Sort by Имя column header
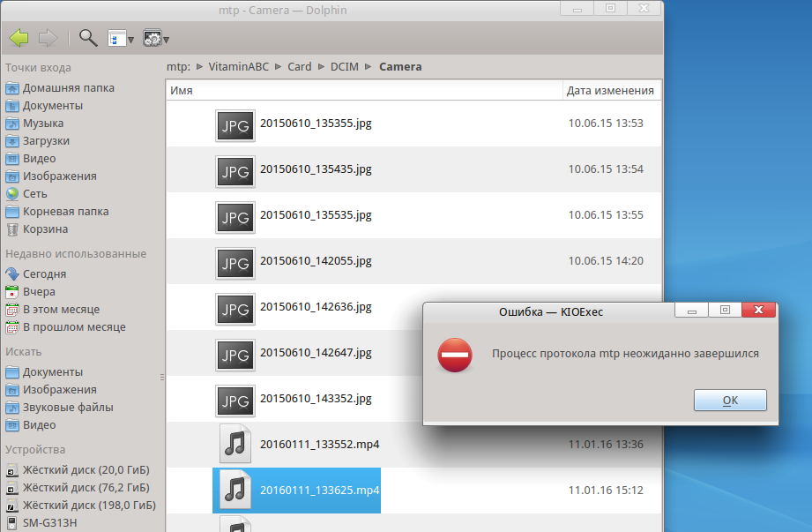Screen dimensions: 812x532 364,90
